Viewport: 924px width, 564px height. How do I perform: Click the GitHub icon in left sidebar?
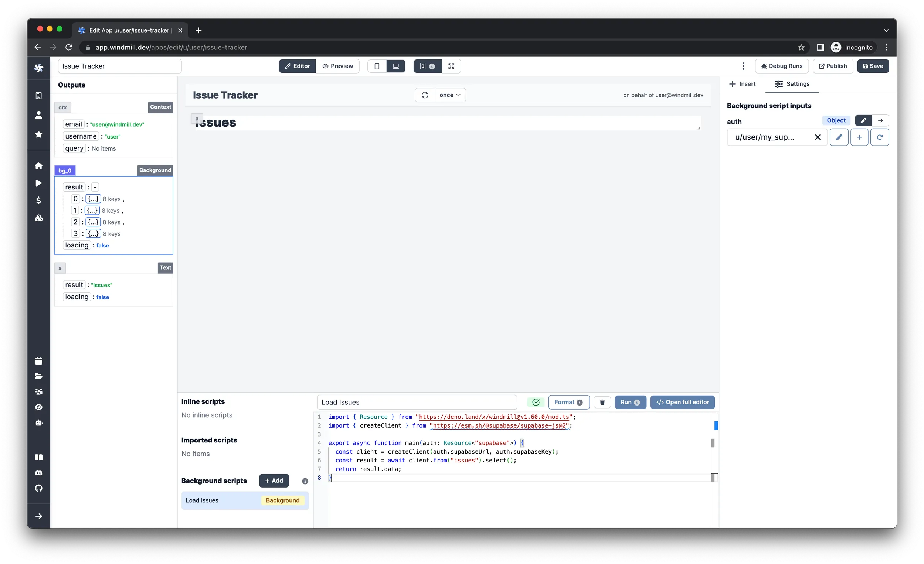coord(39,488)
